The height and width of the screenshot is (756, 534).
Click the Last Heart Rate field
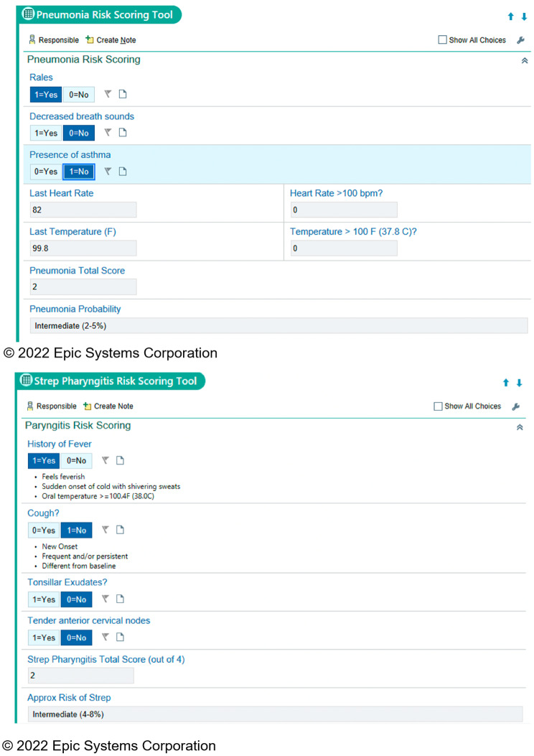[x=83, y=210]
